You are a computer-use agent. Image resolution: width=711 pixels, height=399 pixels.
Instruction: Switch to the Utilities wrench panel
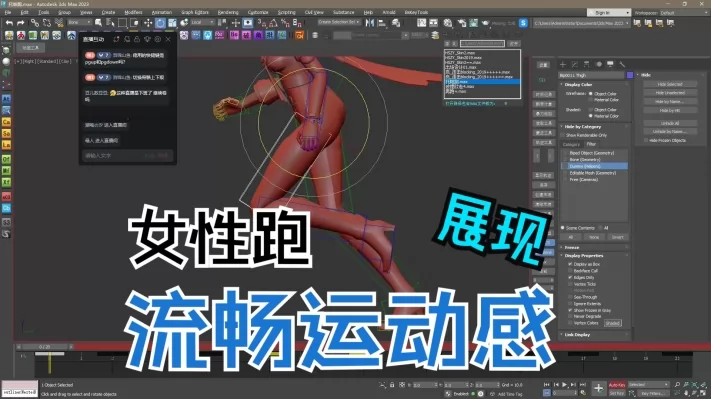coord(622,64)
